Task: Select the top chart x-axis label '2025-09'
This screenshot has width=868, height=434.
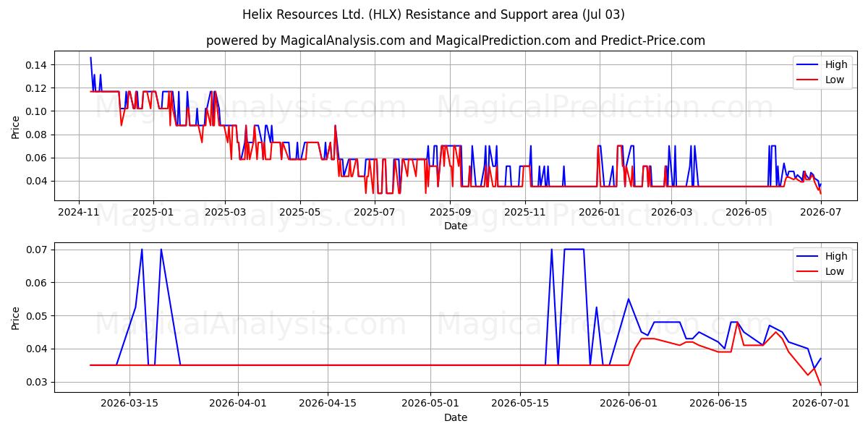Action: (450, 212)
